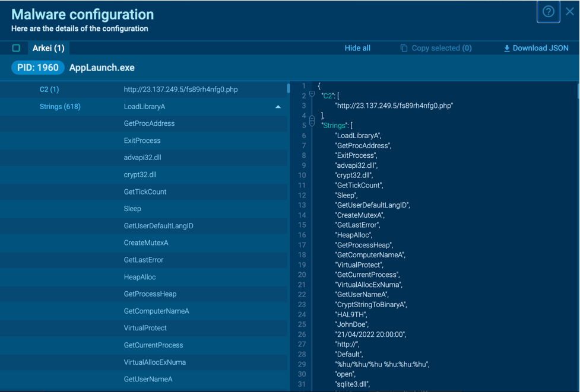Click the Hide all link
Screen dimensions: 580x392
[x=357, y=48]
